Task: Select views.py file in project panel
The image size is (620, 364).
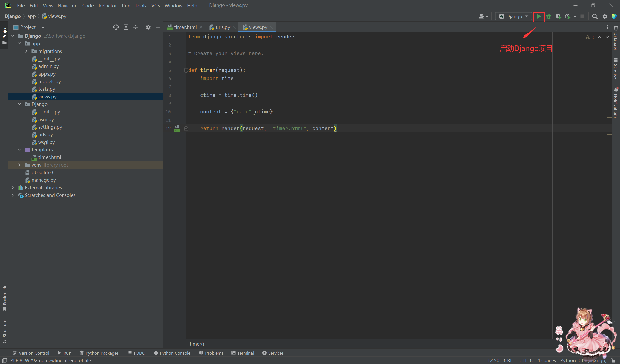Action: 48,96
